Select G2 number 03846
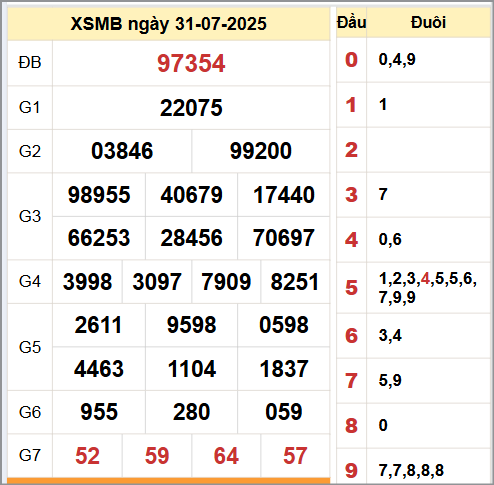Screen dimensions: 494x485 tap(122, 151)
